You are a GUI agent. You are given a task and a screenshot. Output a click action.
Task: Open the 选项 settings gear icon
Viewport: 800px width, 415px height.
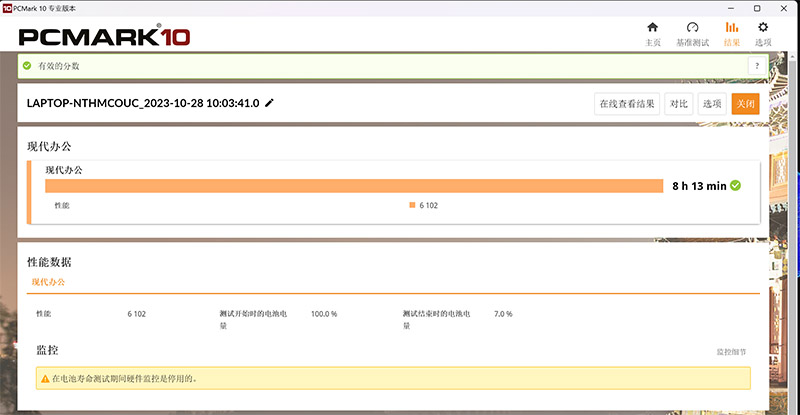pyautogui.click(x=763, y=28)
